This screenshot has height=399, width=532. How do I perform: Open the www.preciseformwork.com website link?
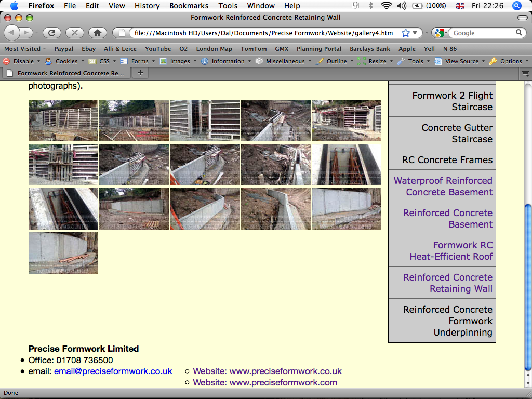pos(265,383)
